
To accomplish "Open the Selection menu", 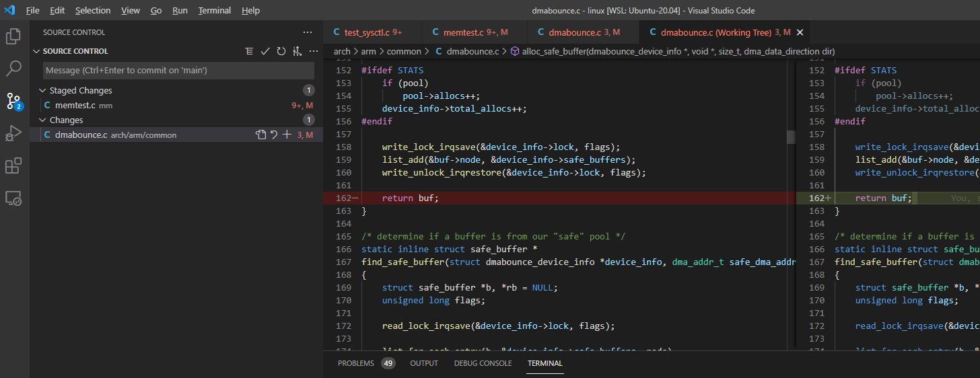I will click(93, 10).
